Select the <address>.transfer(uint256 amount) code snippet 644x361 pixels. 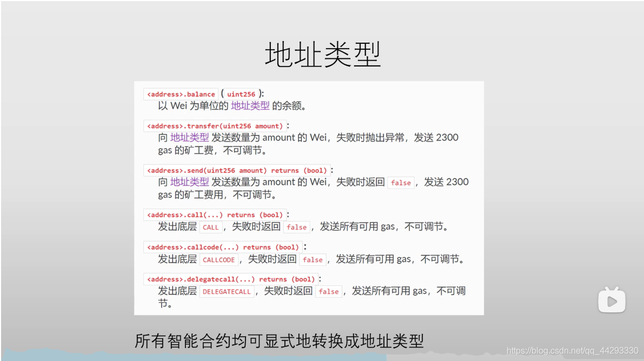pyautogui.click(x=214, y=125)
